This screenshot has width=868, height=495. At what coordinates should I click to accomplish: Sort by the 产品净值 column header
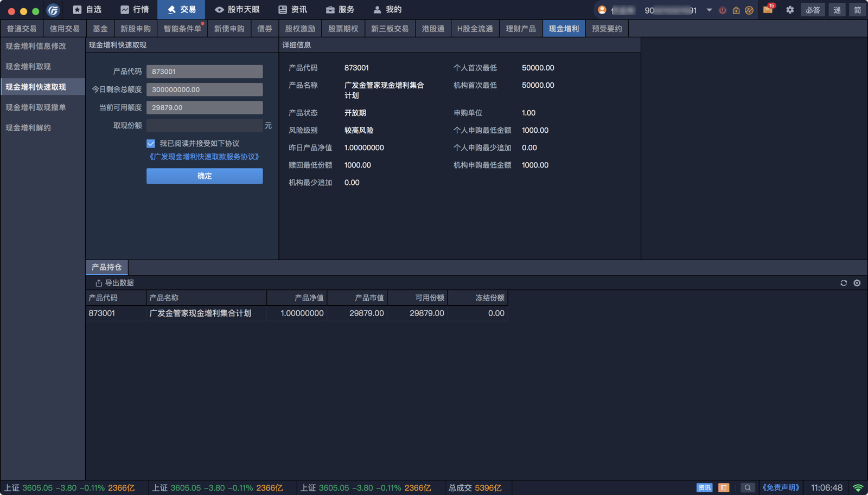pos(297,298)
